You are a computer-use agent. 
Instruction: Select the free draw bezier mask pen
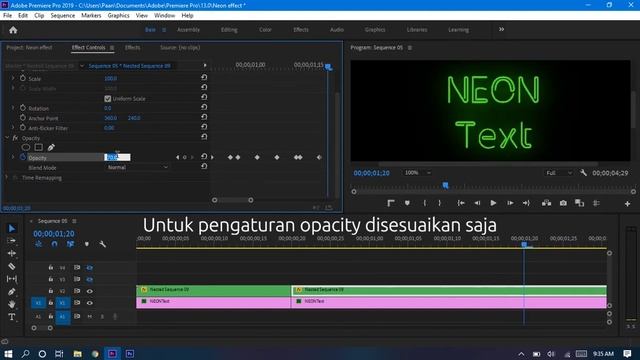(51, 147)
